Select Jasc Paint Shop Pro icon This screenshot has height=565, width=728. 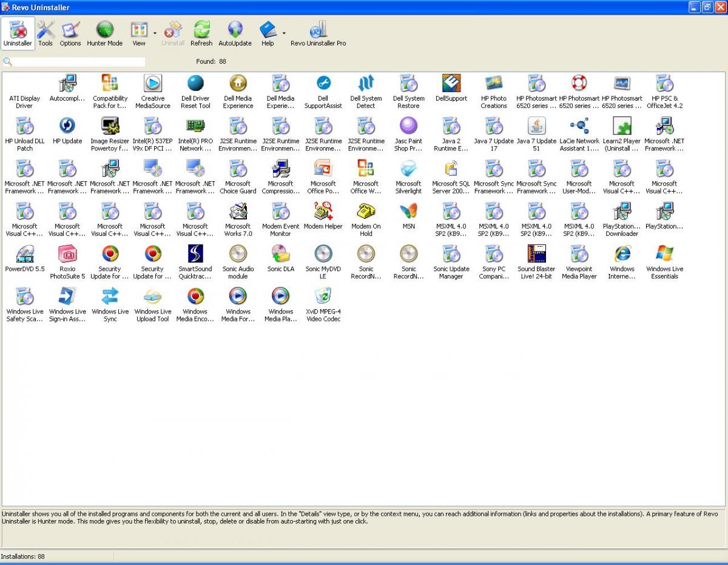[408, 125]
